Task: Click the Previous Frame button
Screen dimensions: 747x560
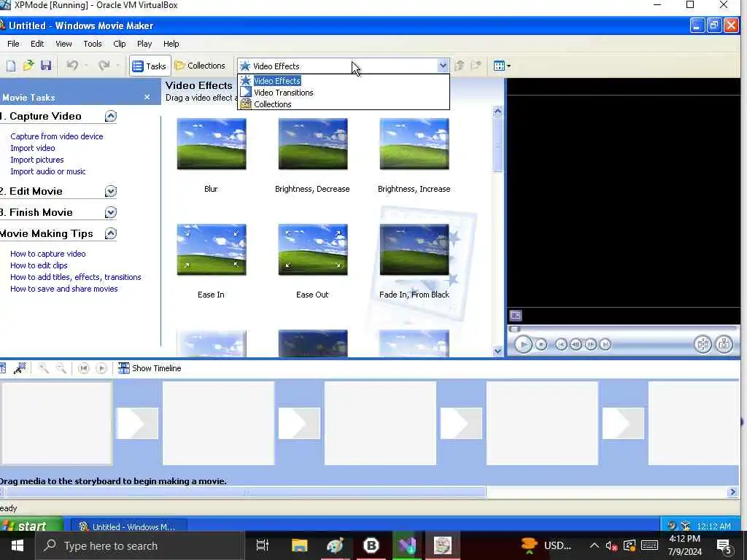Action: click(x=576, y=344)
